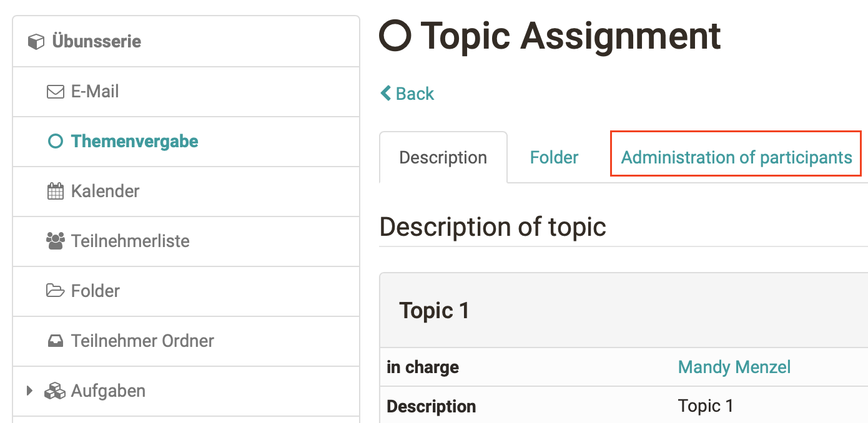Open Mandy Menzel's profile link

pyautogui.click(x=734, y=367)
